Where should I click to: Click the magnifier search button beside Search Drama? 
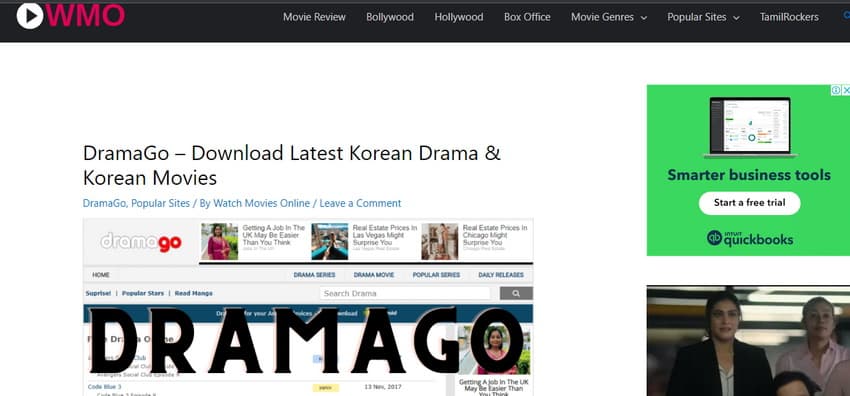[516, 293]
